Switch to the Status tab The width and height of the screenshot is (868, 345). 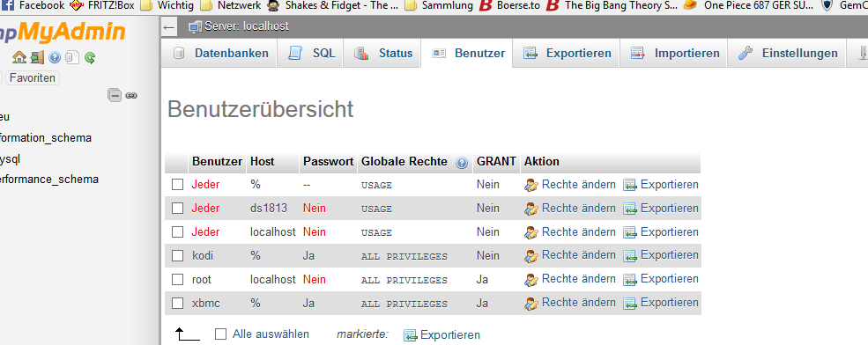click(382, 53)
